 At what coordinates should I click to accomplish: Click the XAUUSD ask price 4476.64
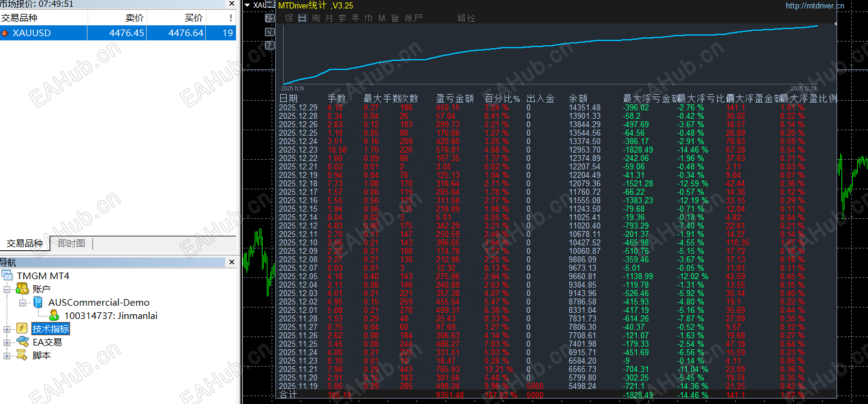(186, 33)
